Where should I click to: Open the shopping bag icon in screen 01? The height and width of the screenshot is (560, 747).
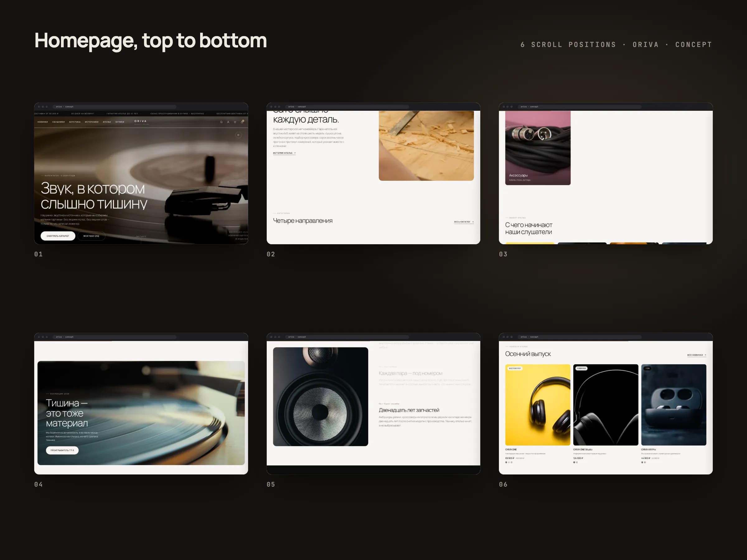coord(242,122)
